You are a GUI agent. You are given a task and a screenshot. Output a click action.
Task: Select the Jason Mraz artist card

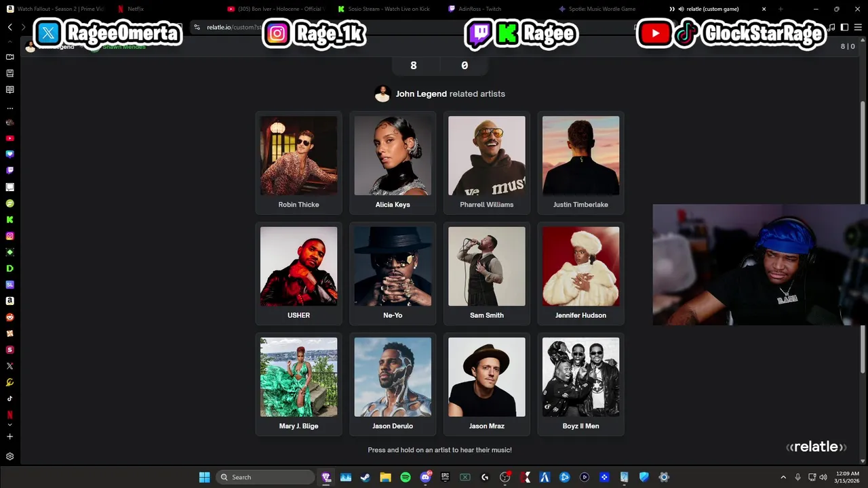coord(487,384)
